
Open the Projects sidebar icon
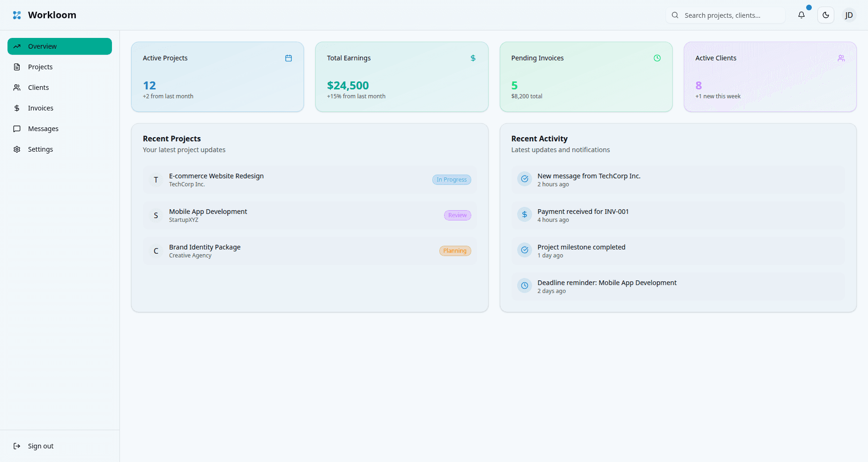[x=17, y=66]
